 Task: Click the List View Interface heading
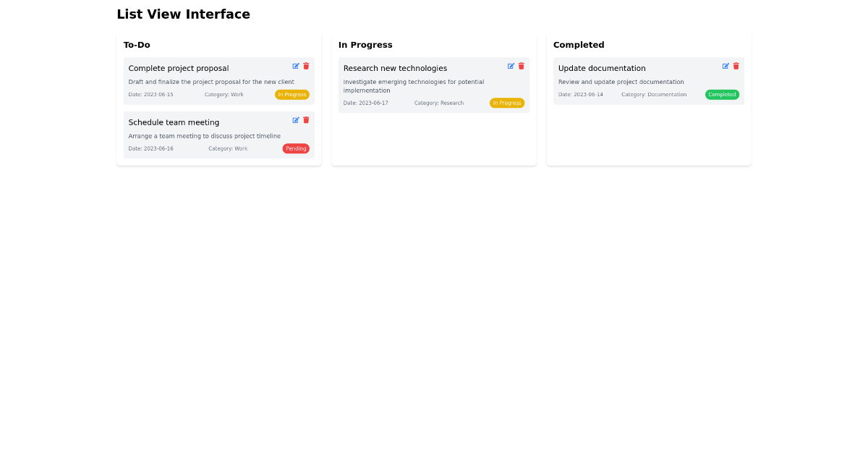click(x=183, y=14)
